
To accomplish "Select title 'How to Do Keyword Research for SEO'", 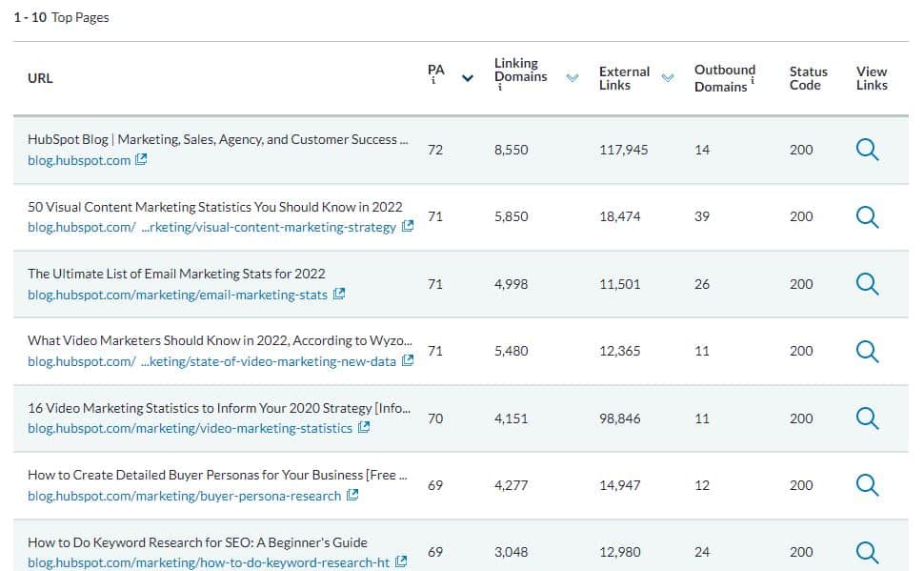I will point(197,542).
